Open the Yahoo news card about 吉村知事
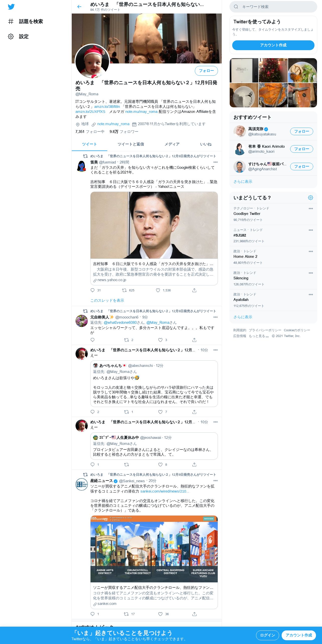This screenshot has height=644, width=322. click(154, 238)
